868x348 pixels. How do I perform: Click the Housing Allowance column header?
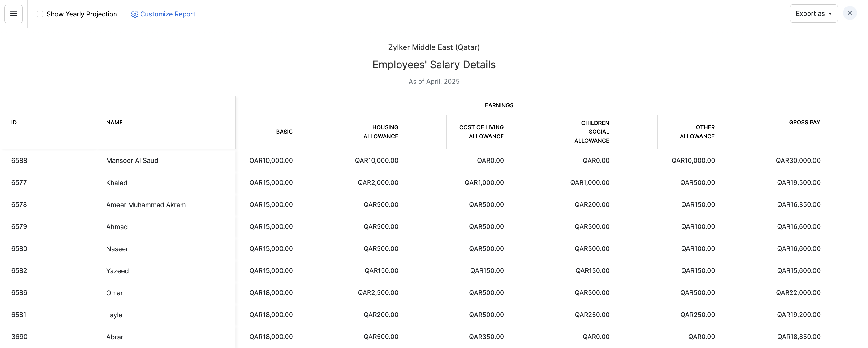(381, 132)
